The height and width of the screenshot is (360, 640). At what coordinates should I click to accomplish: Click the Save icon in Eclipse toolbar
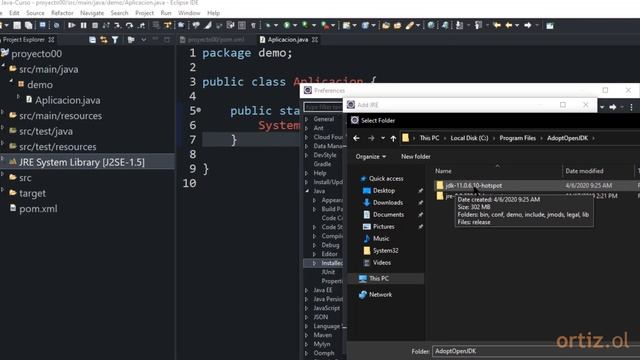point(17,25)
